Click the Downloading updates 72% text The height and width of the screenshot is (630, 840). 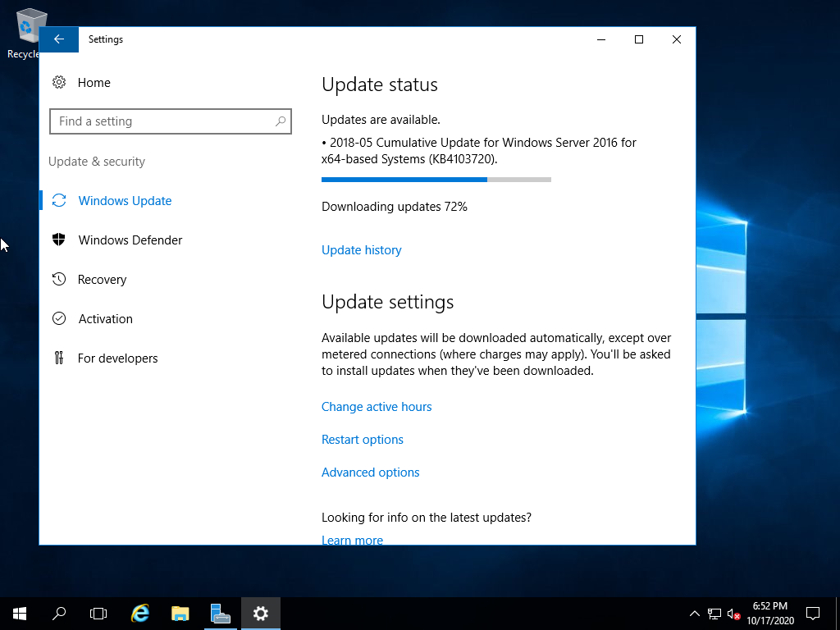pos(395,207)
